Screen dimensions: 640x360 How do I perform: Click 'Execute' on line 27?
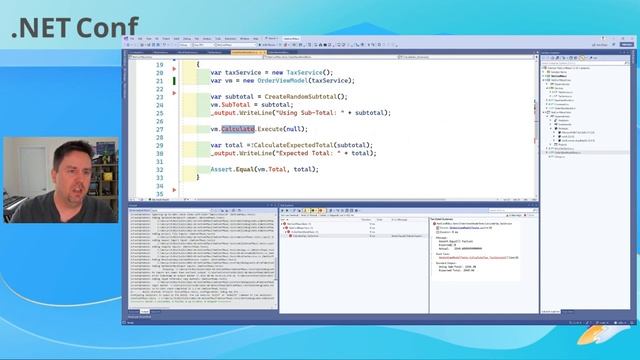270,129
